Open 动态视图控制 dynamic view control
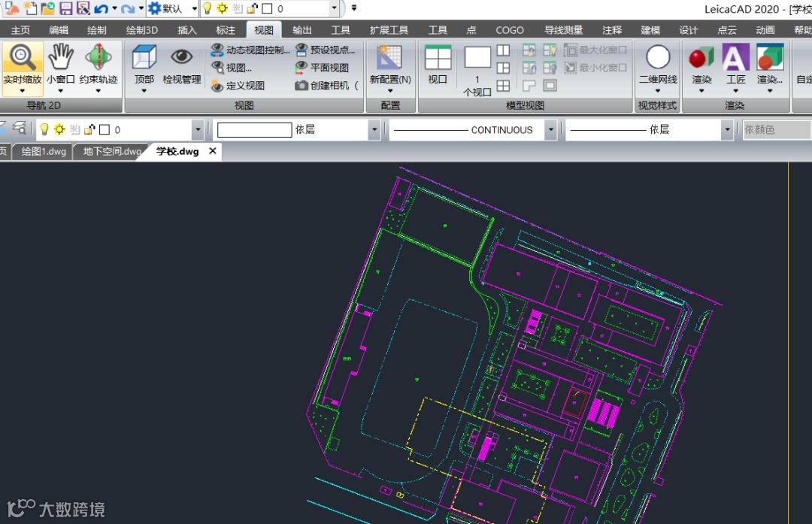Image resolution: width=812 pixels, height=524 pixels. [250, 50]
